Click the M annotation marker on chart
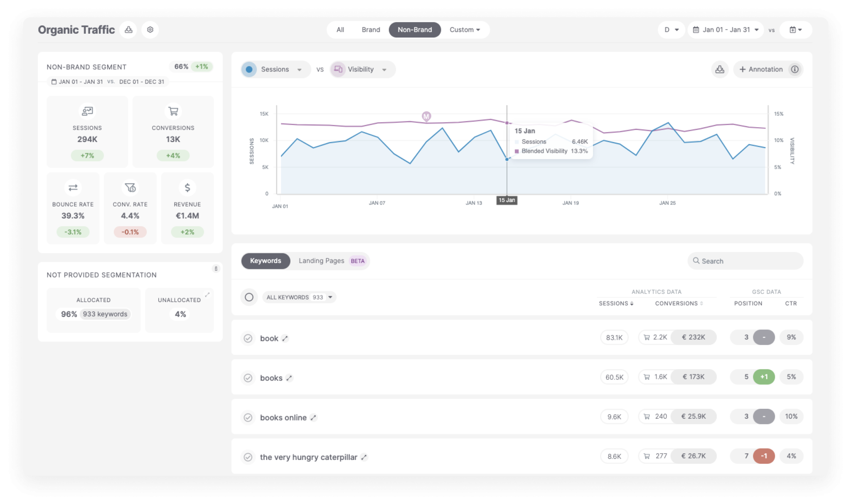 tap(426, 116)
